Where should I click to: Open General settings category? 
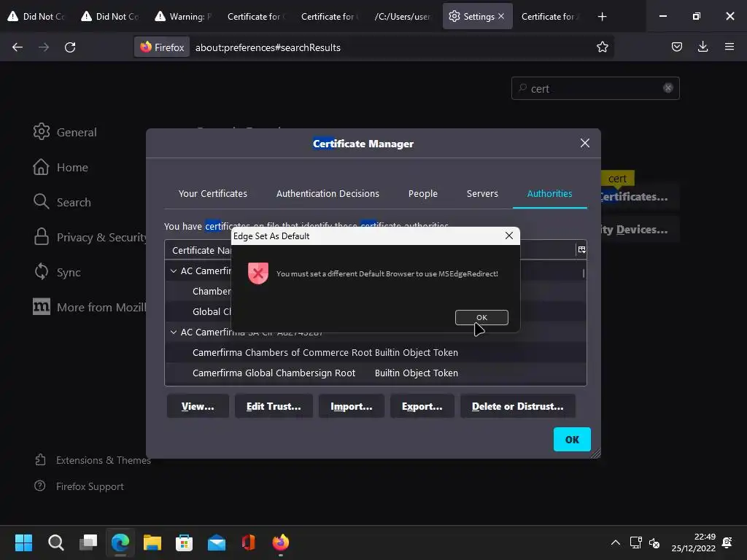pyautogui.click(x=65, y=132)
